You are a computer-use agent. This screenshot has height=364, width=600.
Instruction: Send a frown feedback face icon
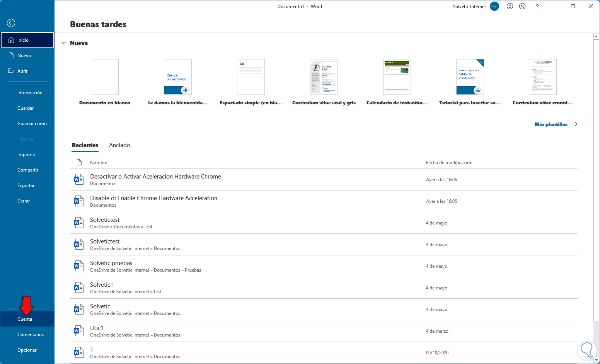pos(522,6)
